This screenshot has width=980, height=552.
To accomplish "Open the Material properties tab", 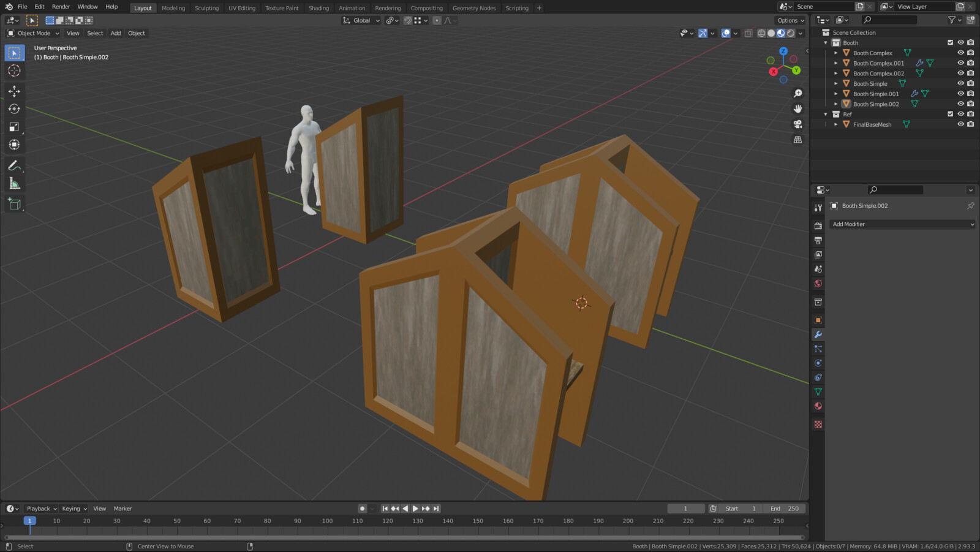I will [x=818, y=406].
